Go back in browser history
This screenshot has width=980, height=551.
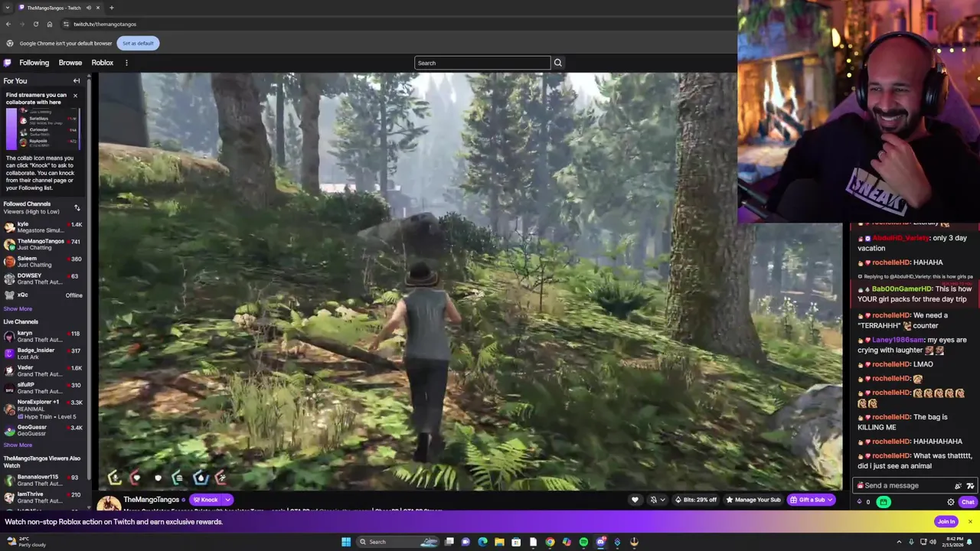tap(8, 24)
